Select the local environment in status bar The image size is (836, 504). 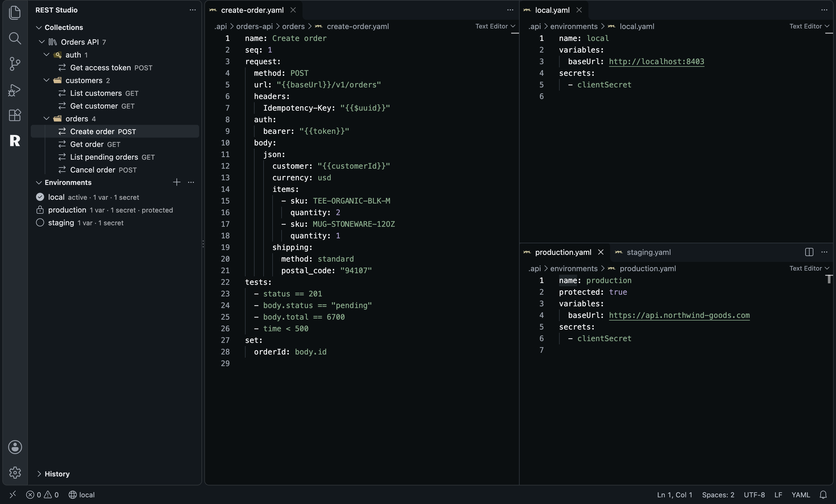[x=82, y=494]
